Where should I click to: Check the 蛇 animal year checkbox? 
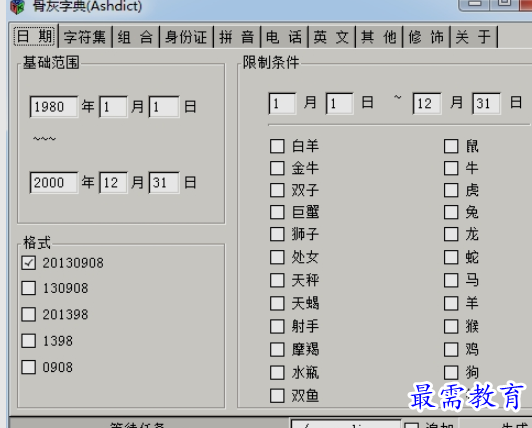click(x=451, y=257)
